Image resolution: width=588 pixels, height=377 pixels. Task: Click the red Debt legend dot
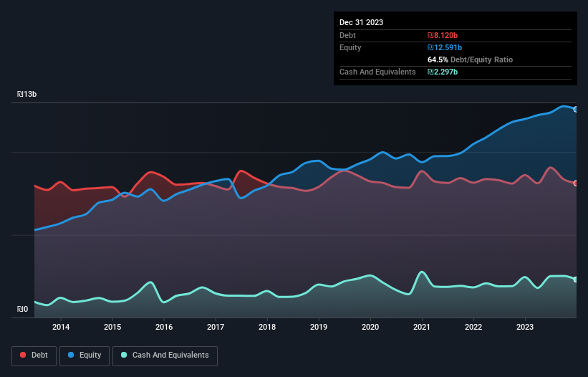(23, 355)
